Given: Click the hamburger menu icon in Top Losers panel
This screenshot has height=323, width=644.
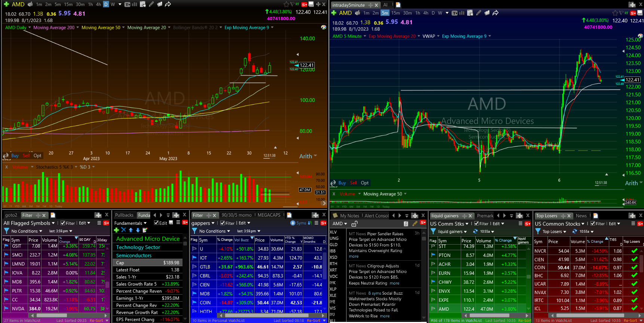Looking at the screenshot, I should 633,223.
